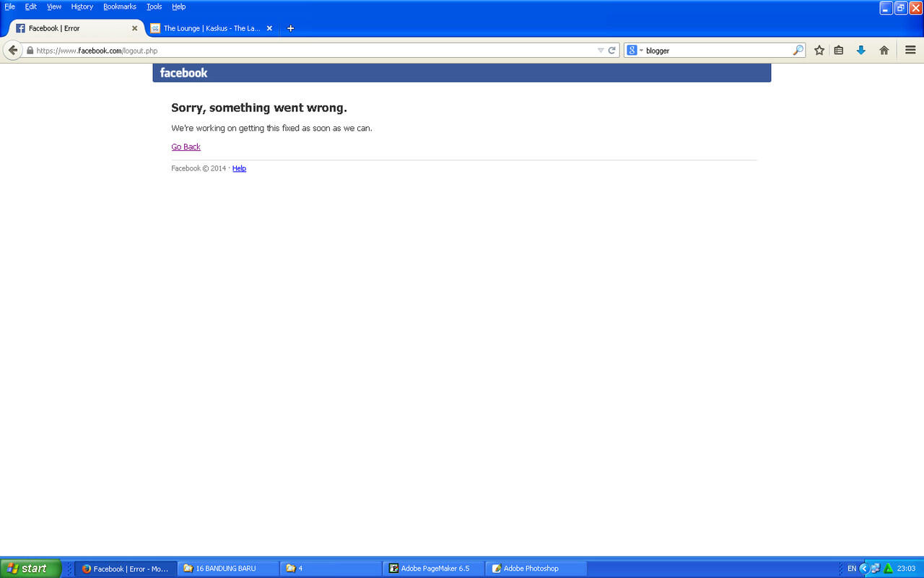Switch to Adobe PageMaker 6.5 in taskbar
Screen dimensions: 924x578
(434, 569)
